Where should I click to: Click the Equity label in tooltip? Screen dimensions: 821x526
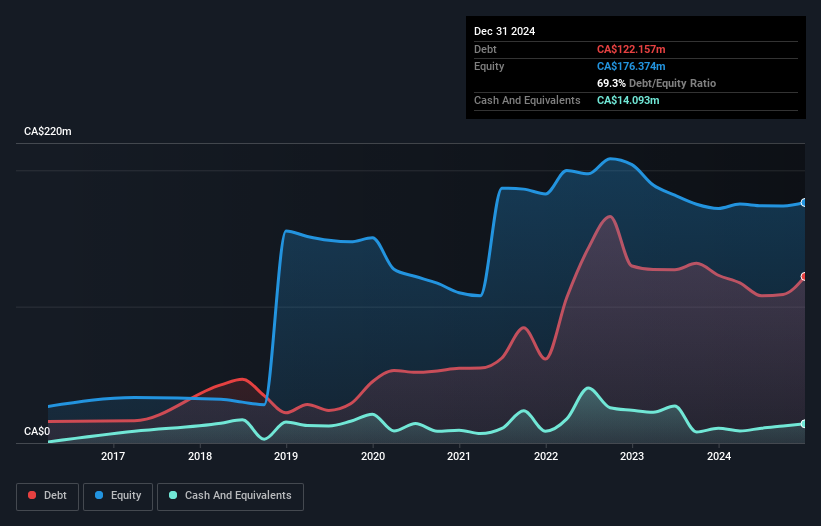coord(489,66)
